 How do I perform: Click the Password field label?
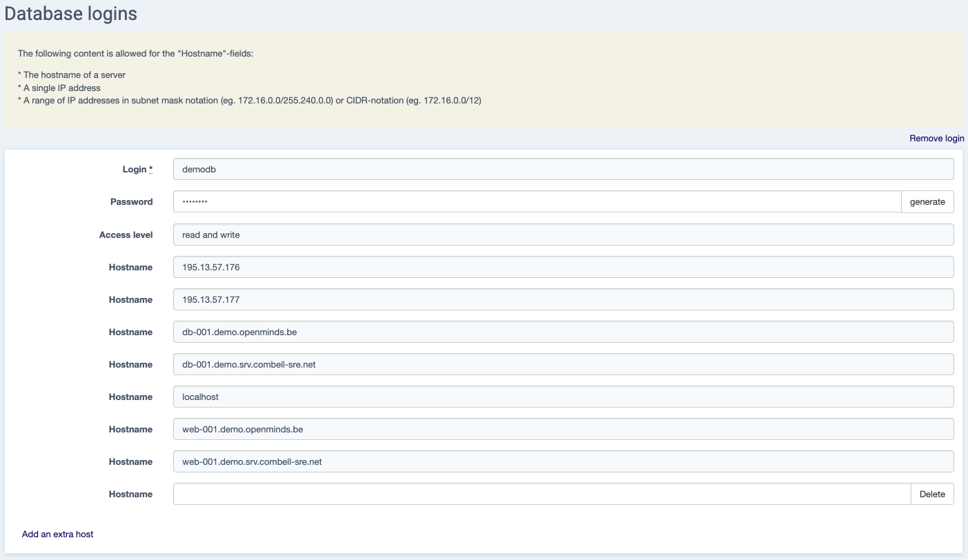[131, 202]
